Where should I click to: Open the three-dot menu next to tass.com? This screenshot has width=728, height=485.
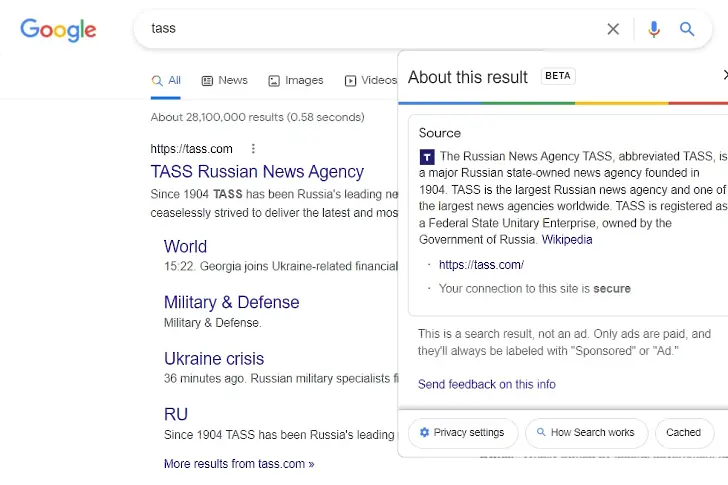(x=253, y=149)
